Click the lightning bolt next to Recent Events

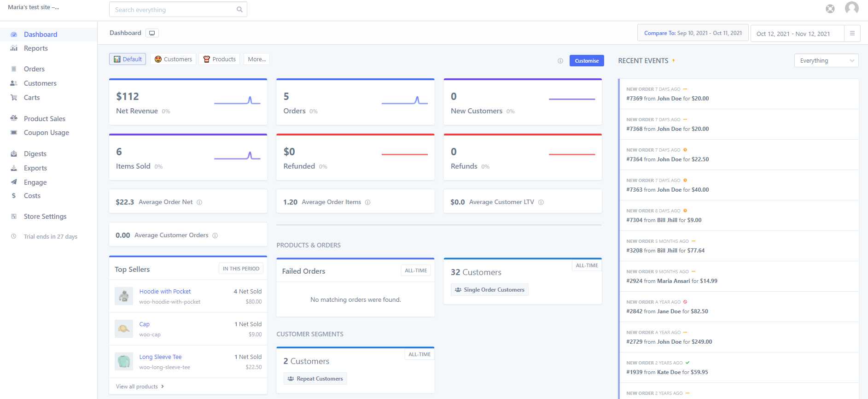(x=674, y=61)
